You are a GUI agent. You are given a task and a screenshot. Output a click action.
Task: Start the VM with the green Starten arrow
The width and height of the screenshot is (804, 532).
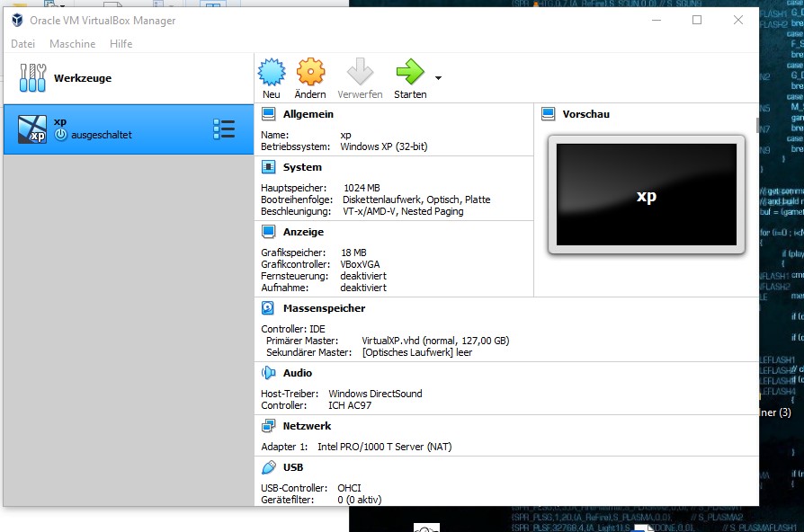pos(410,72)
